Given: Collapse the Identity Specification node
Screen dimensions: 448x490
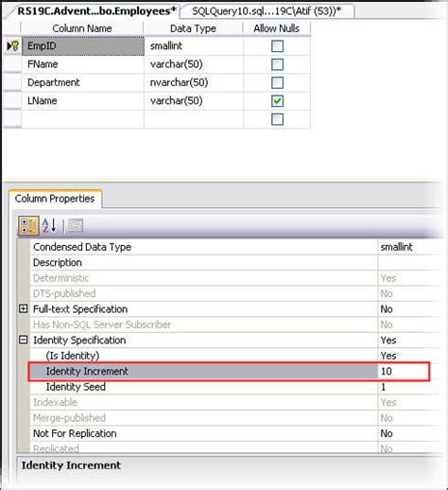Looking at the screenshot, I should coord(24,340).
